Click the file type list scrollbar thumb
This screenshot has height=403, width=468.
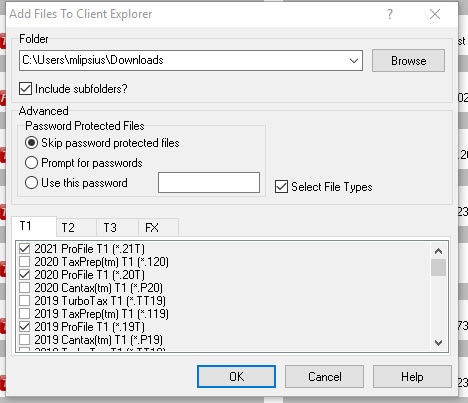click(x=438, y=268)
